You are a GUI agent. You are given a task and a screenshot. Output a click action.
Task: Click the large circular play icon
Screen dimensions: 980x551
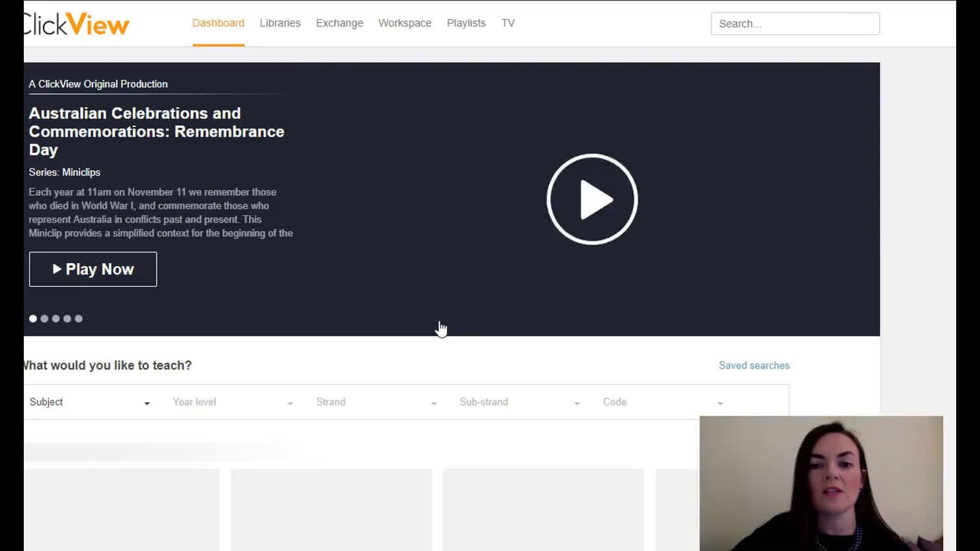coord(592,199)
